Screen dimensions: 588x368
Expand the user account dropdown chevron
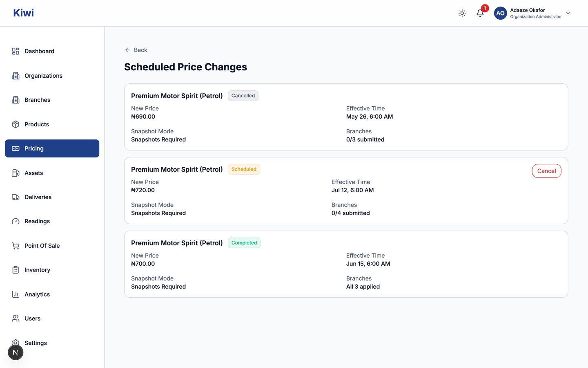[x=568, y=13]
